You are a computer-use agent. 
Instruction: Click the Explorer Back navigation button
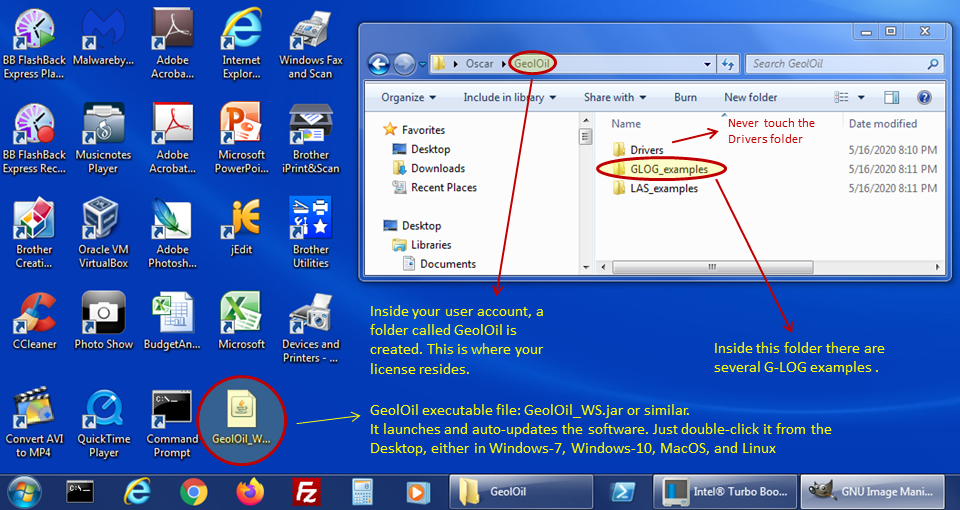pyautogui.click(x=379, y=64)
